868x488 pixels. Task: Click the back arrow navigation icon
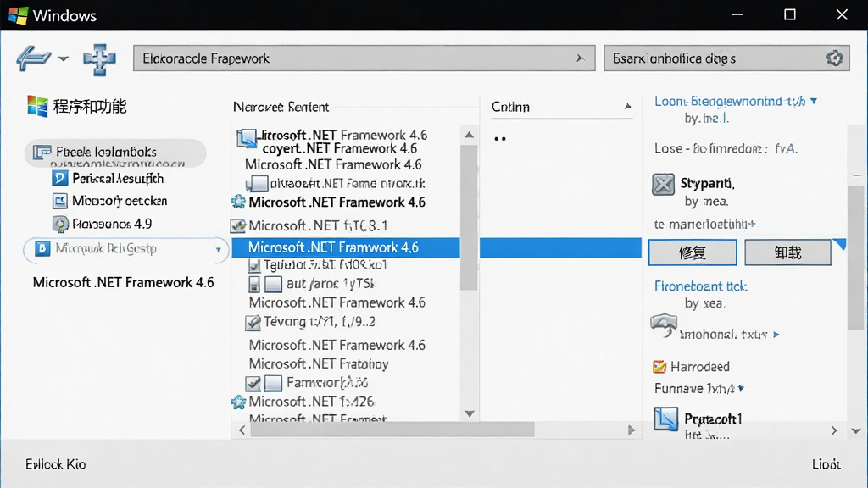33,58
